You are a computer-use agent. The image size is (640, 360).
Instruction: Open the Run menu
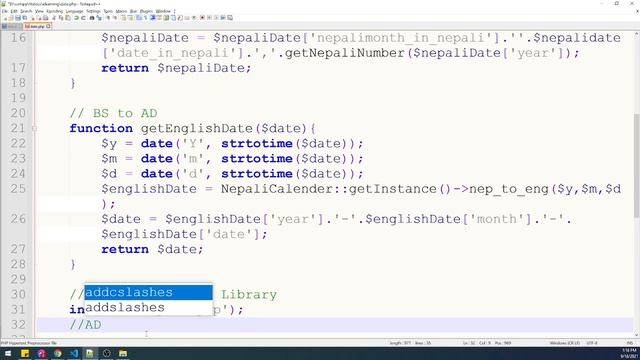coord(133,11)
